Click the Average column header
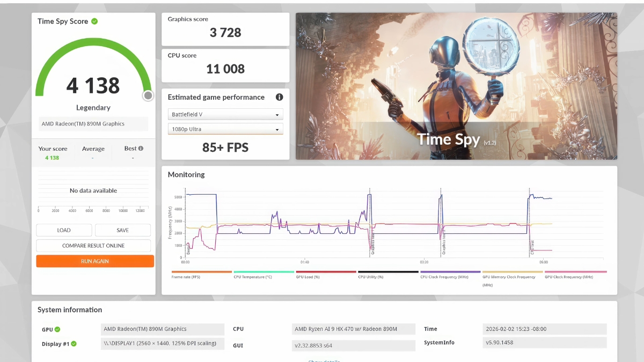This screenshot has height=362, width=644. [93, 149]
